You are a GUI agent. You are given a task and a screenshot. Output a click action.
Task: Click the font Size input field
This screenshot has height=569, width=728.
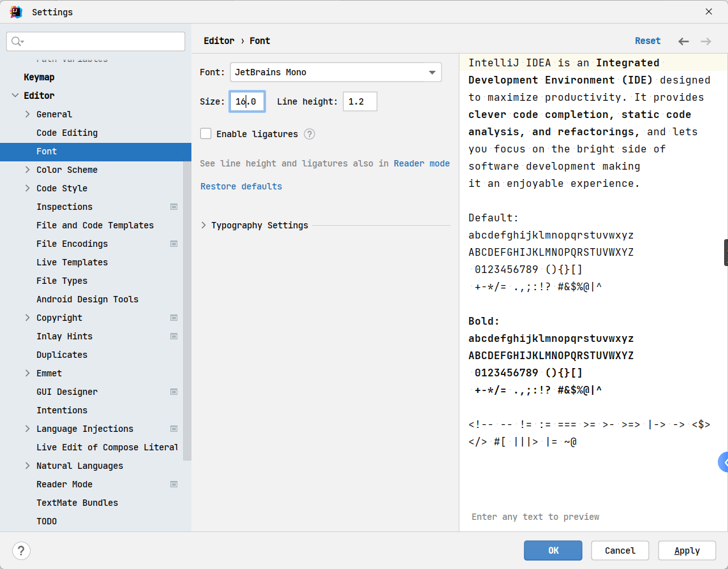(247, 101)
